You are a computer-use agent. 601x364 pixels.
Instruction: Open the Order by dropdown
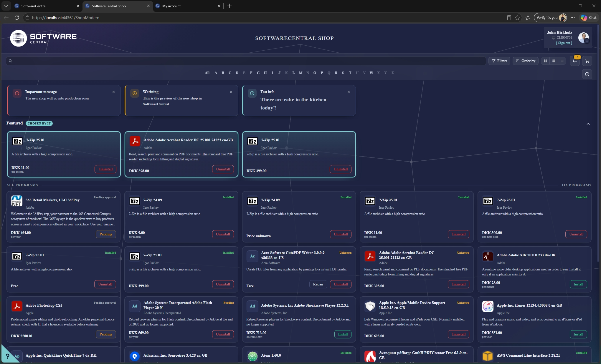(526, 61)
